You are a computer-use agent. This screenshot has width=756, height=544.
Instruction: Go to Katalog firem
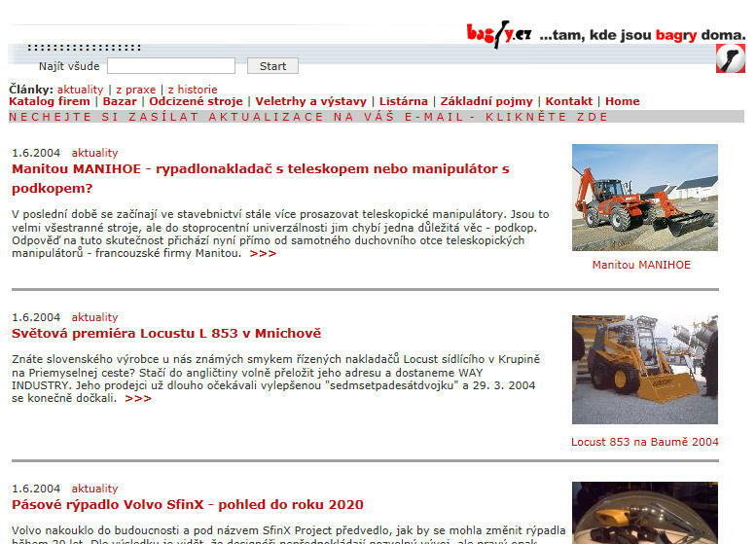point(50,101)
